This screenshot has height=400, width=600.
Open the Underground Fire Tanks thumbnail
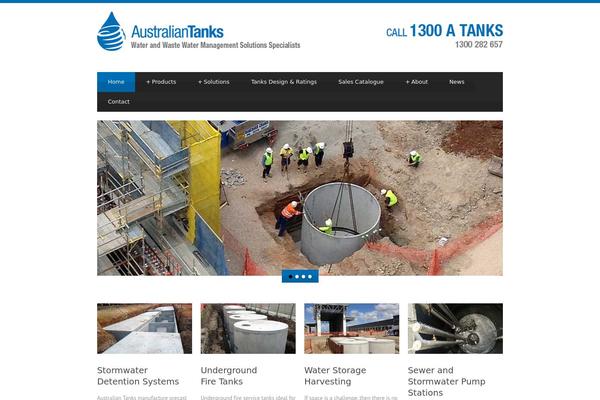248,328
